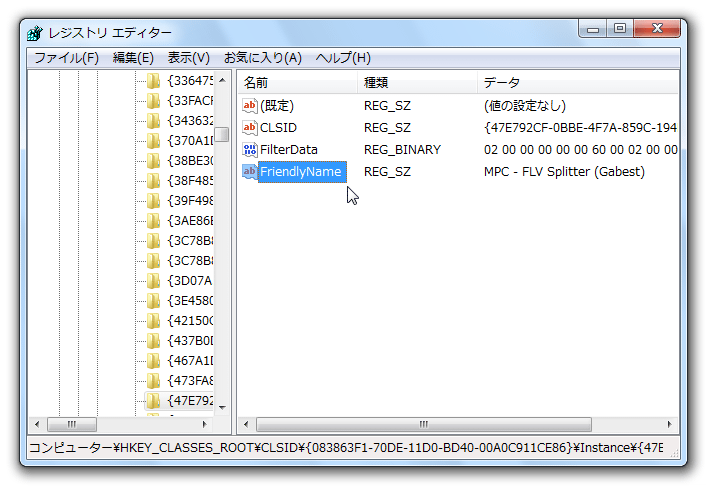The image size is (710, 489).
Task: Click tree horizontal scrollbar right arrow
Action: (x=205, y=424)
